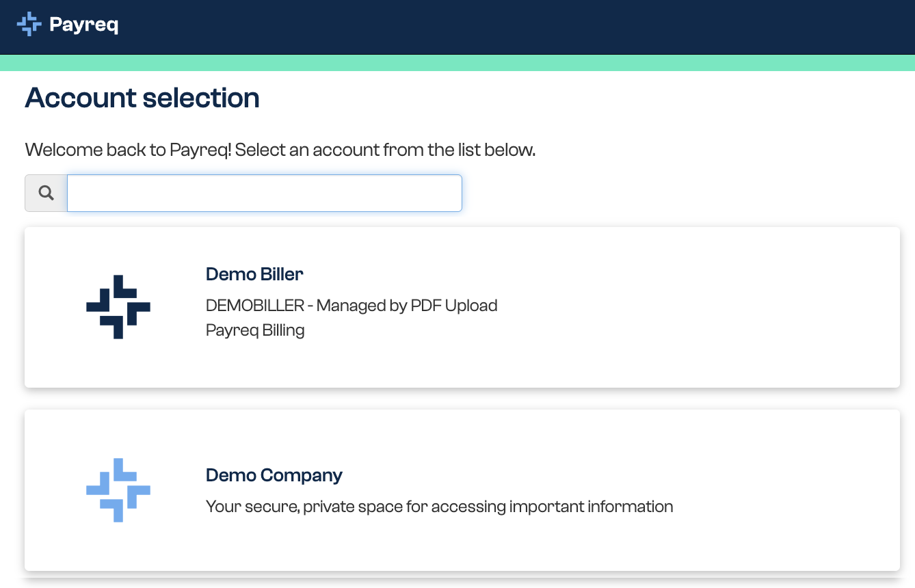
Task: Select the Demo Company account title
Action: (274, 475)
